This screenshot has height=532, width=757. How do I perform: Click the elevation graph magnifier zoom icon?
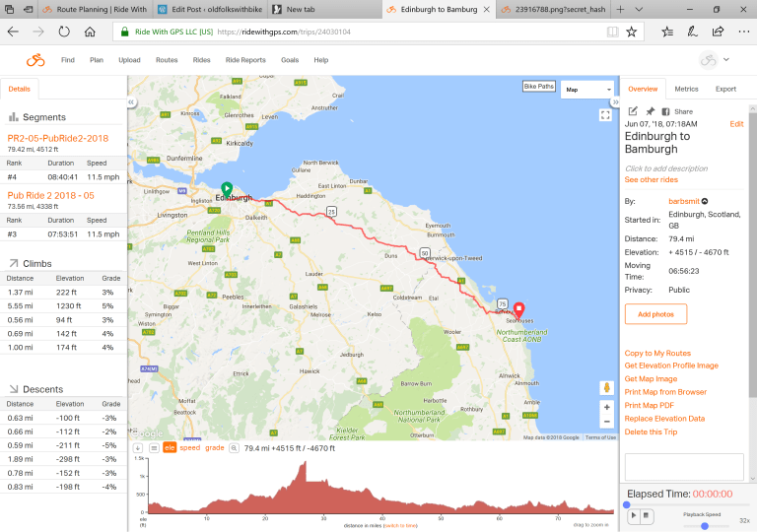point(234,447)
